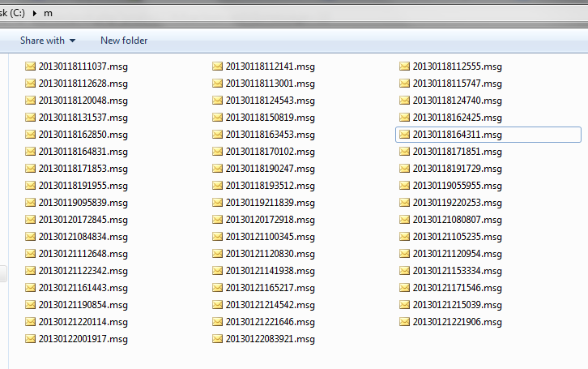Open the Share with dropdown menu
The image size is (588, 369).
coord(48,41)
